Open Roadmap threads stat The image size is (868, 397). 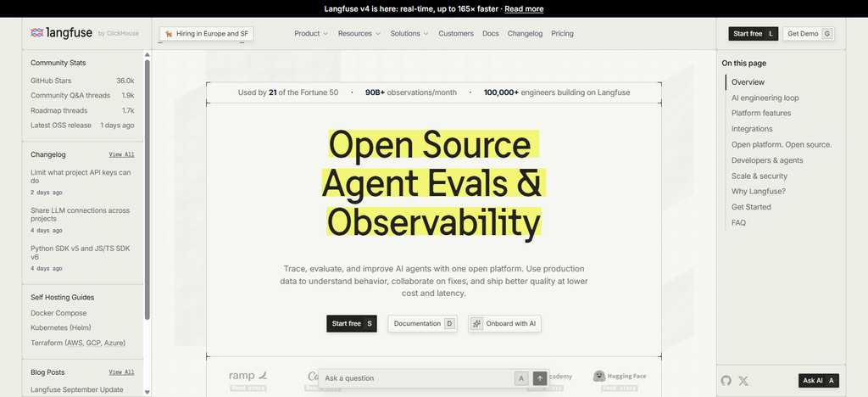(82, 110)
